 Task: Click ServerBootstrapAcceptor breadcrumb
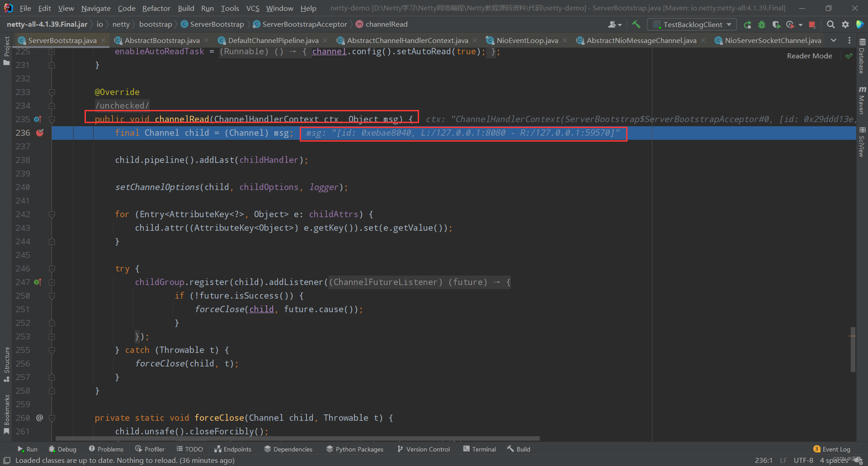pos(300,24)
